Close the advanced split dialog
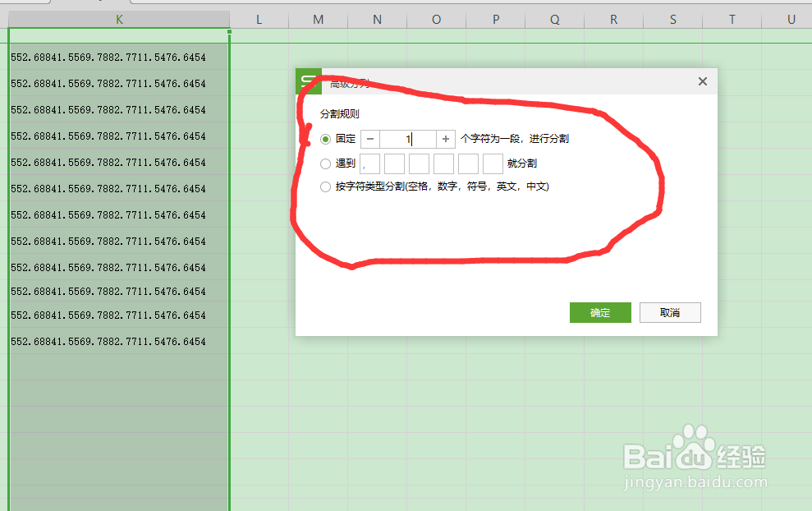Viewport: 812px width, 511px height. [703, 81]
